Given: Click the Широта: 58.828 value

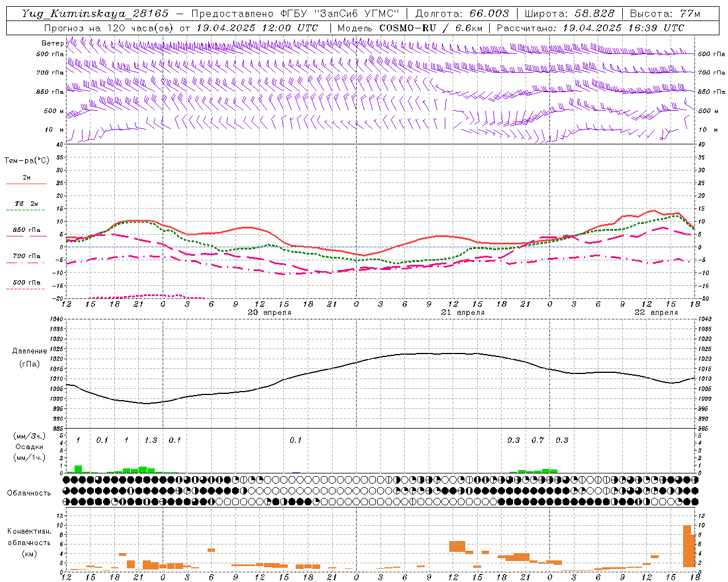Looking at the screenshot, I should [x=569, y=14].
